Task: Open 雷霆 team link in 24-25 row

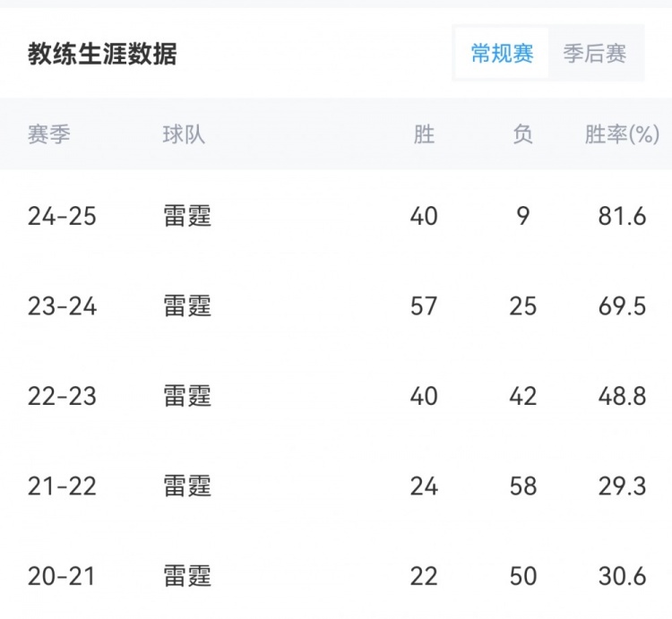Action: coord(187,217)
